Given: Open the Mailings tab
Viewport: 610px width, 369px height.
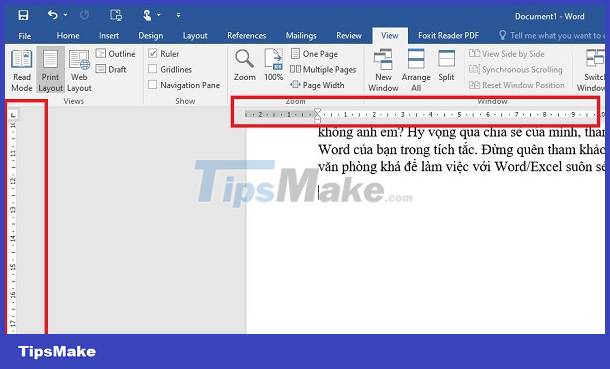Looking at the screenshot, I should [x=301, y=36].
